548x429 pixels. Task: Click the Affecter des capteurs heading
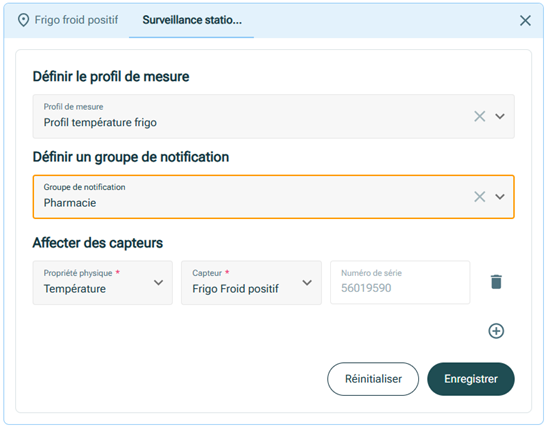[x=98, y=243]
